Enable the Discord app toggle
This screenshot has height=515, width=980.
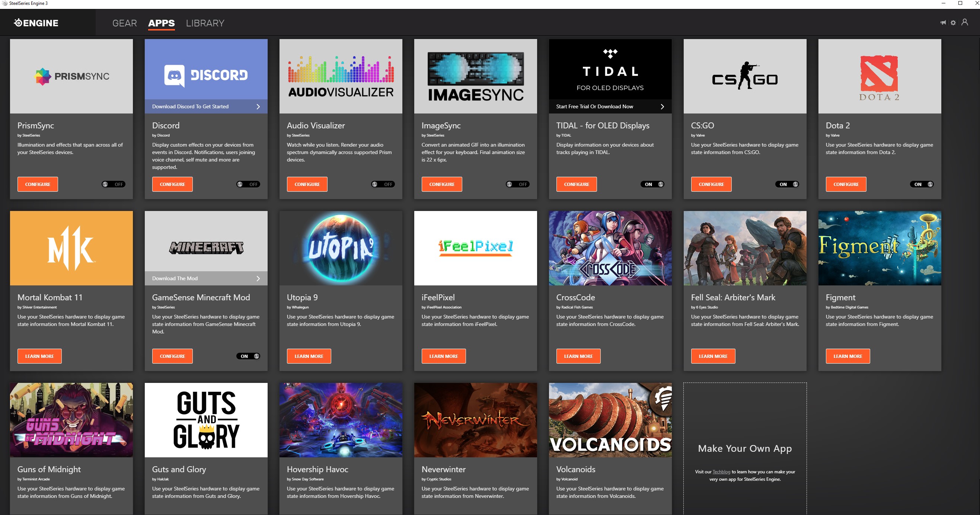click(x=248, y=184)
